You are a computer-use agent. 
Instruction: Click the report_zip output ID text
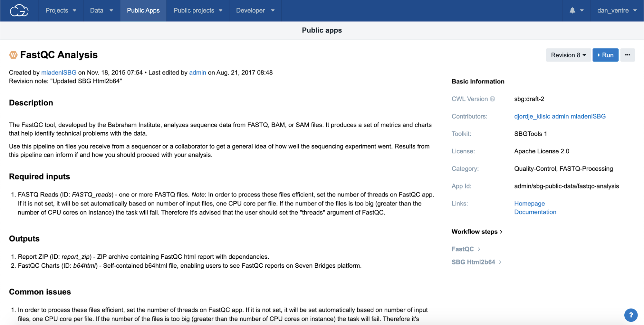pos(76,257)
